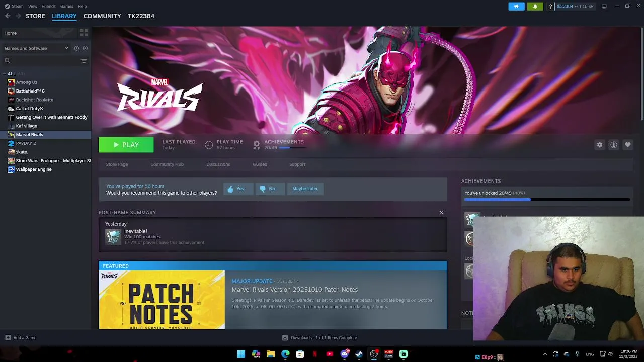The height and width of the screenshot is (362, 644).
Task: Recommend the game with Yes thumbs-up
Action: 238,189
